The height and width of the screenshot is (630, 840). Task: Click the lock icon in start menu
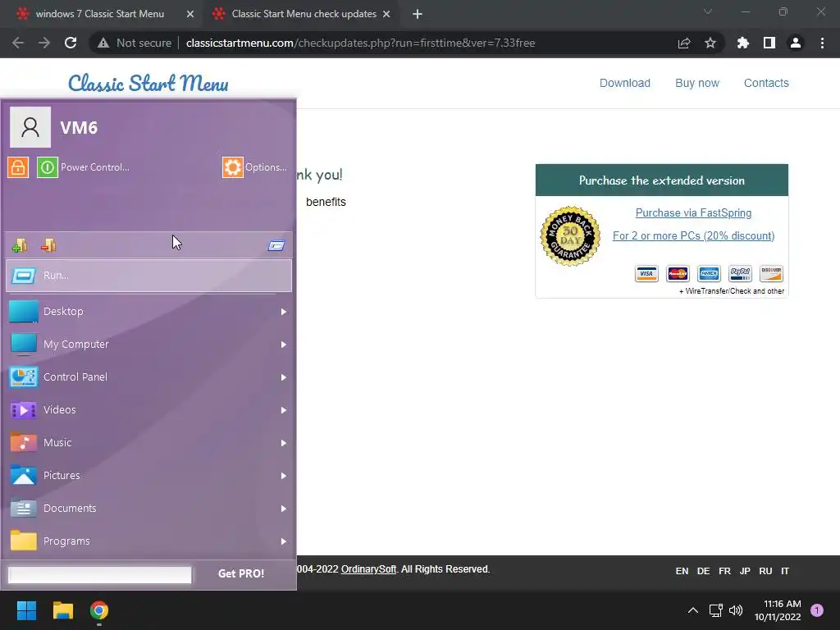pos(18,167)
